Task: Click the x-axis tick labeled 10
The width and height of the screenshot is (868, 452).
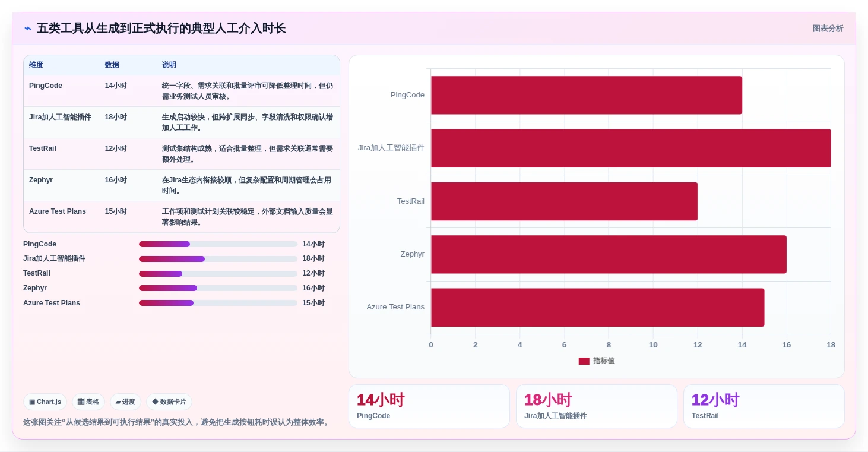Action: 653,345
